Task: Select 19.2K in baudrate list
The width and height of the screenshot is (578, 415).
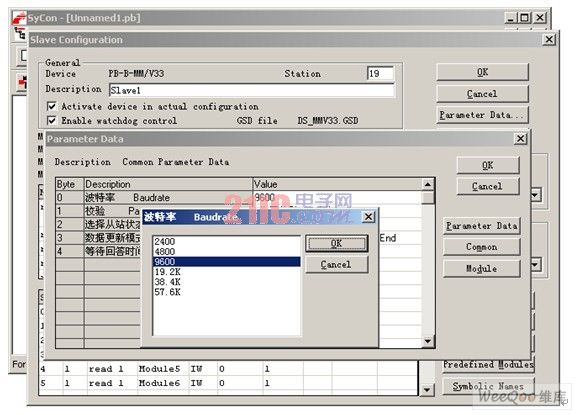Action: [226, 272]
